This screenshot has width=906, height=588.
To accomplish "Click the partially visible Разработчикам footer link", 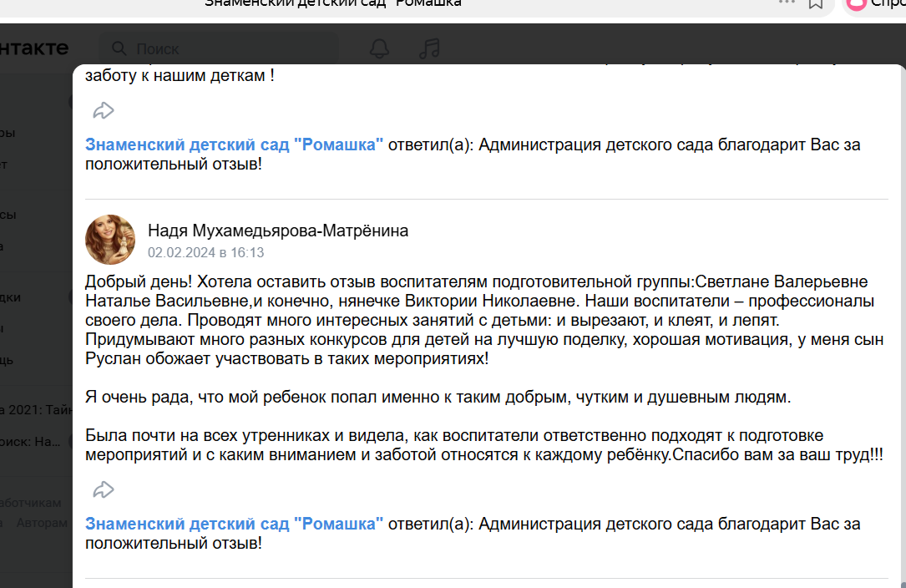I will pos(31,503).
